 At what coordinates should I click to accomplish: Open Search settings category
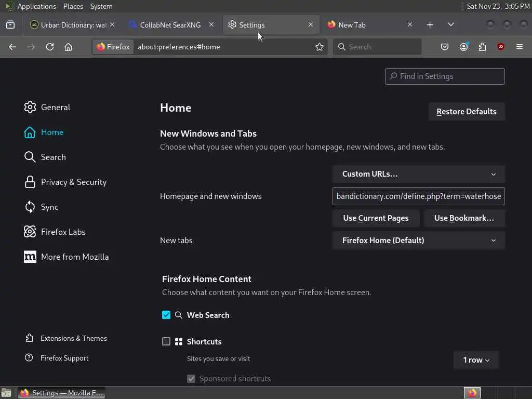[x=45, y=157]
